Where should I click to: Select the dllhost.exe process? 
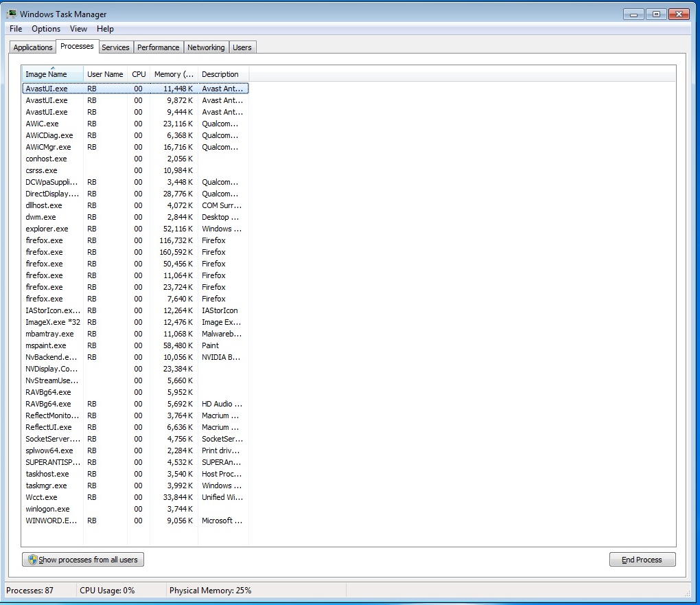[135, 205]
